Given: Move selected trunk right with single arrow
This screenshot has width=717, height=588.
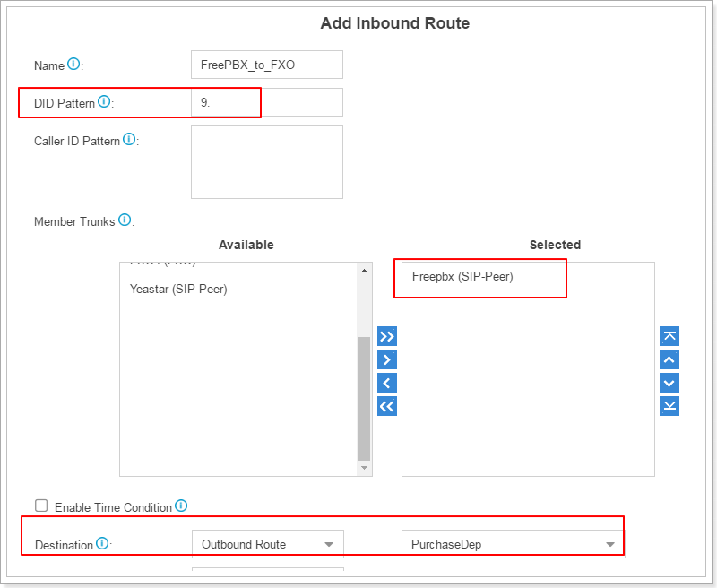Looking at the screenshot, I should (x=387, y=360).
